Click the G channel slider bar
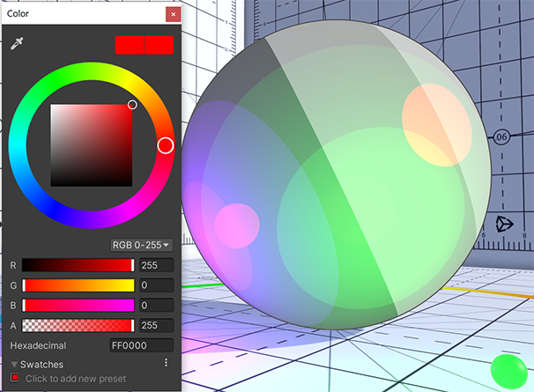The height and width of the screenshot is (392, 534). click(x=78, y=285)
